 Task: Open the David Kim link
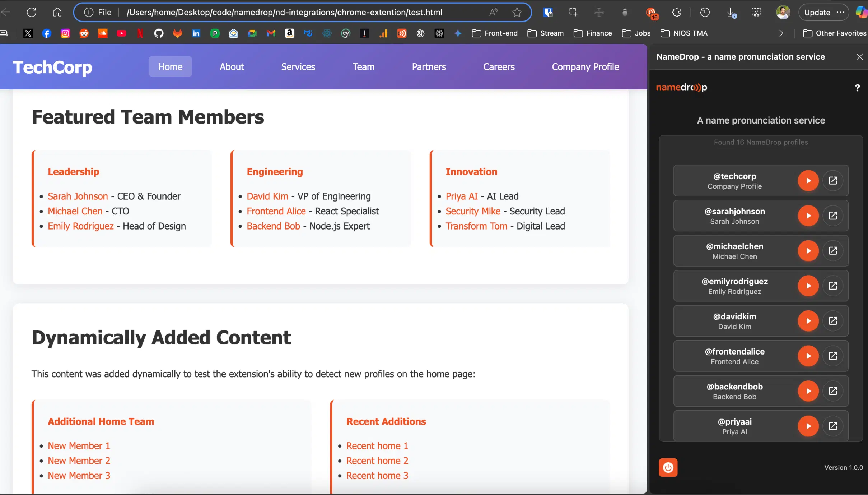pos(267,196)
